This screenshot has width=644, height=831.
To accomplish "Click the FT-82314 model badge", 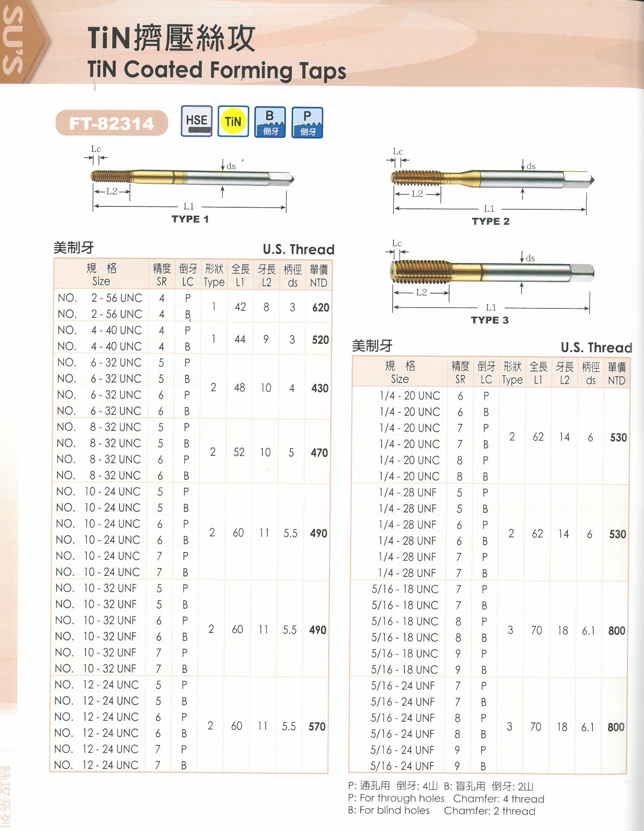I will pyautogui.click(x=111, y=123).
